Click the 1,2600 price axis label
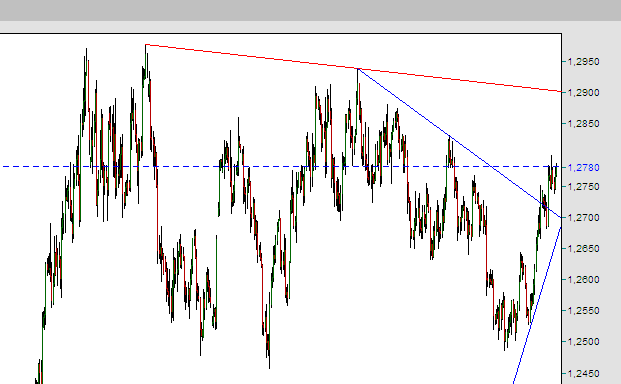This screenshot has height=384, width=621. 583,280
